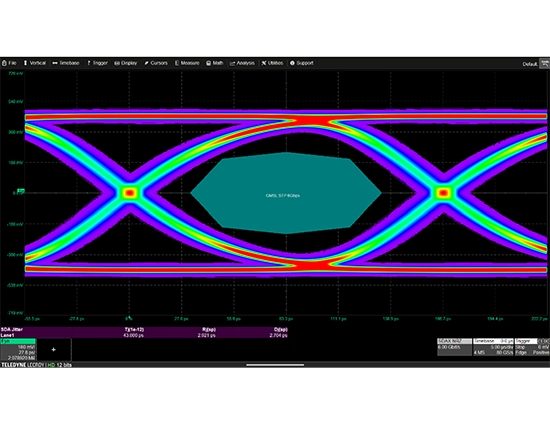Click the right eye crossing point
This screenshot has height=424, width=550.
click(x=444, y=193)
